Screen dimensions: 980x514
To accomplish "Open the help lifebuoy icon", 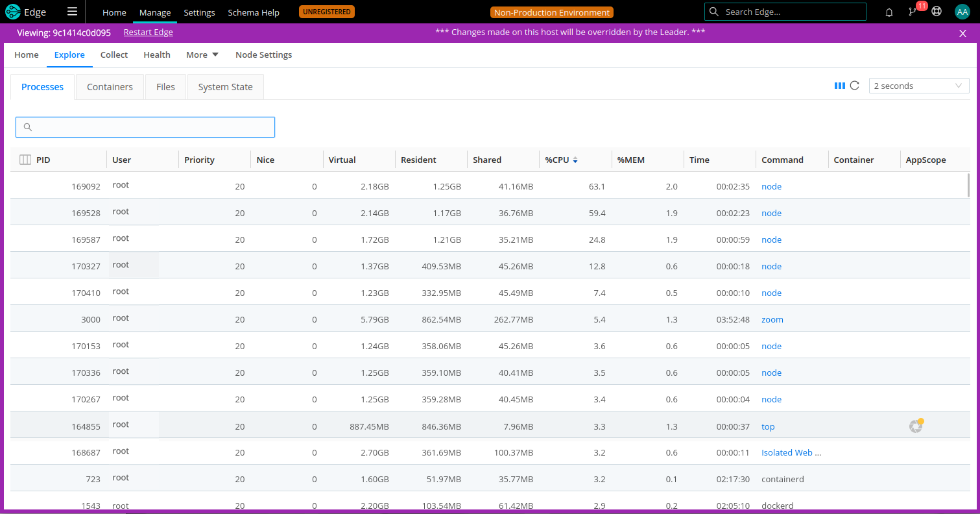I will coord(937,12).
